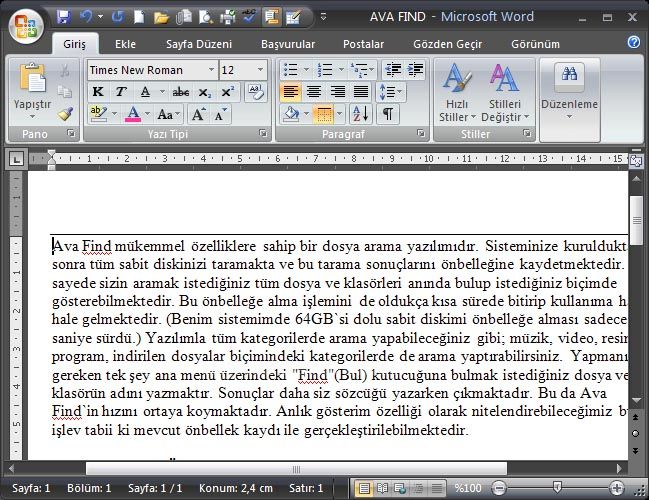
Task: Toggle underline formatting
Action: (145, 91)
